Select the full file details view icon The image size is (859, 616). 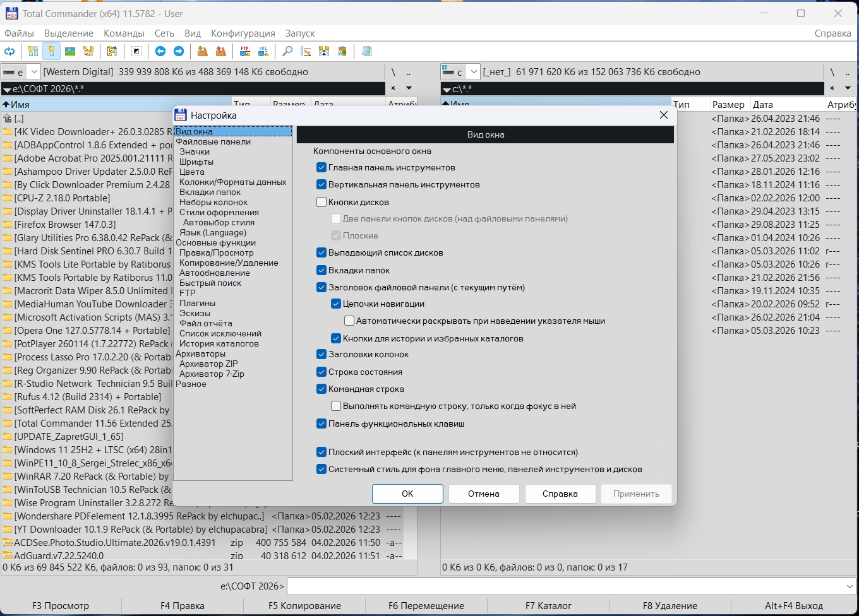52,52
